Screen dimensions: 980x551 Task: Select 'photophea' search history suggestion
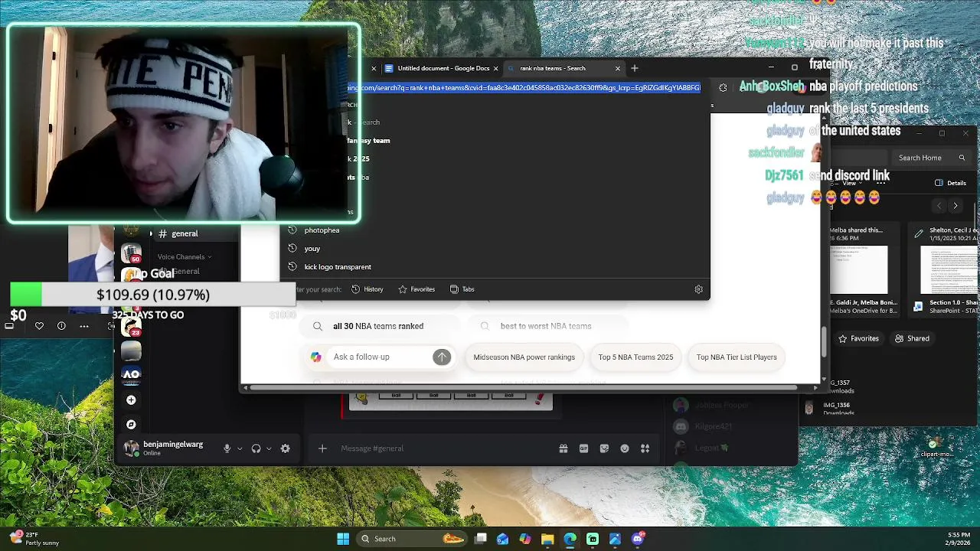(x=322, y=230)
